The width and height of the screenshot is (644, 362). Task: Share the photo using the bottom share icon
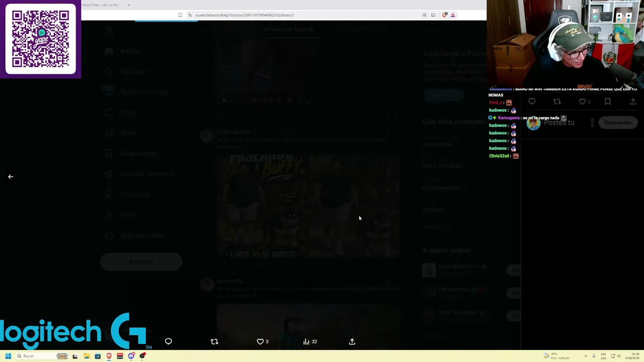click(352, 341)
